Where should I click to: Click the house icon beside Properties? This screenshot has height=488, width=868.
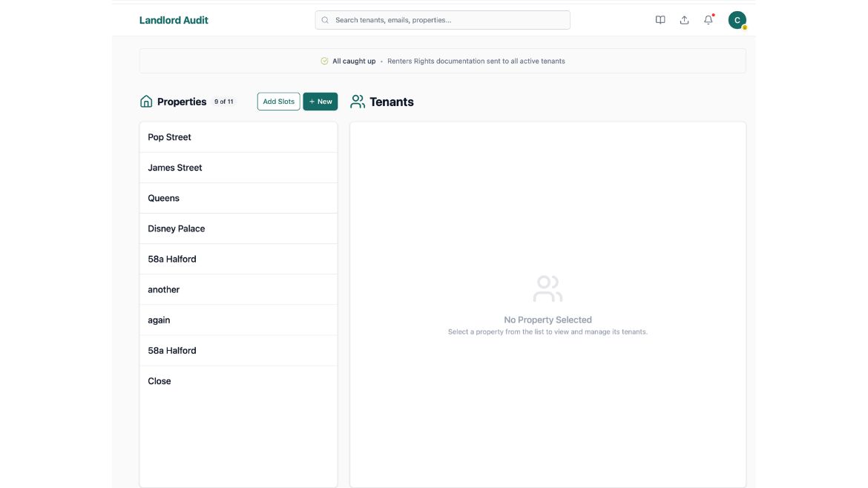click(146, 102)
